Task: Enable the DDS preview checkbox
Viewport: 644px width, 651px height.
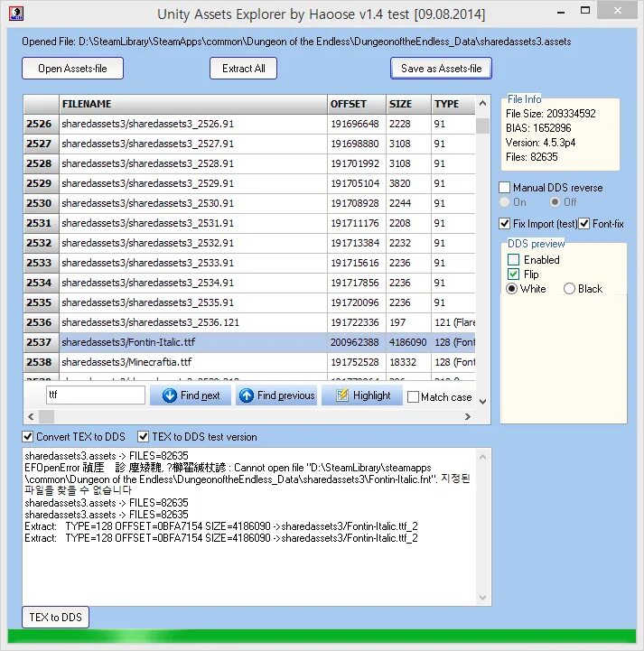Action: (x=514, y=260)
